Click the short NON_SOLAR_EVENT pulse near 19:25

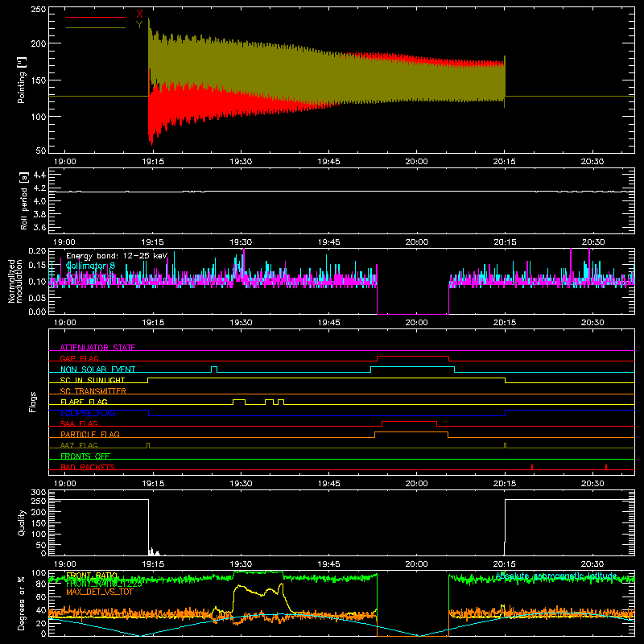click(214, 369)
